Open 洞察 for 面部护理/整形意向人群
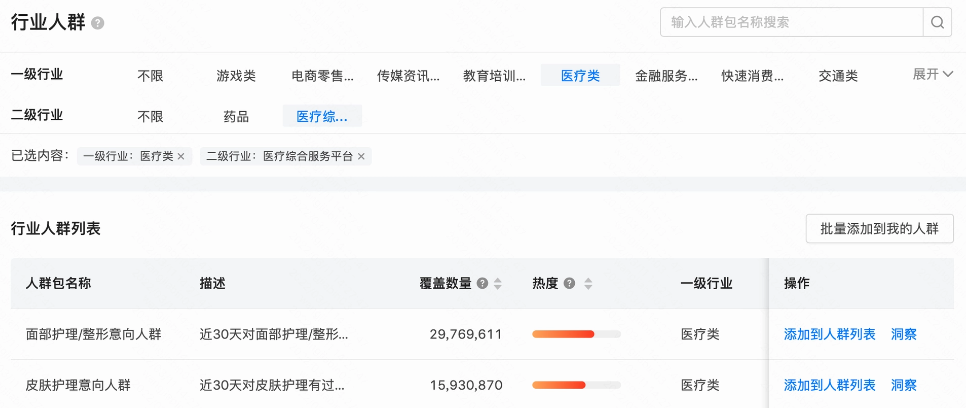This screenshot has height=408, width=966. pos(904,335)
